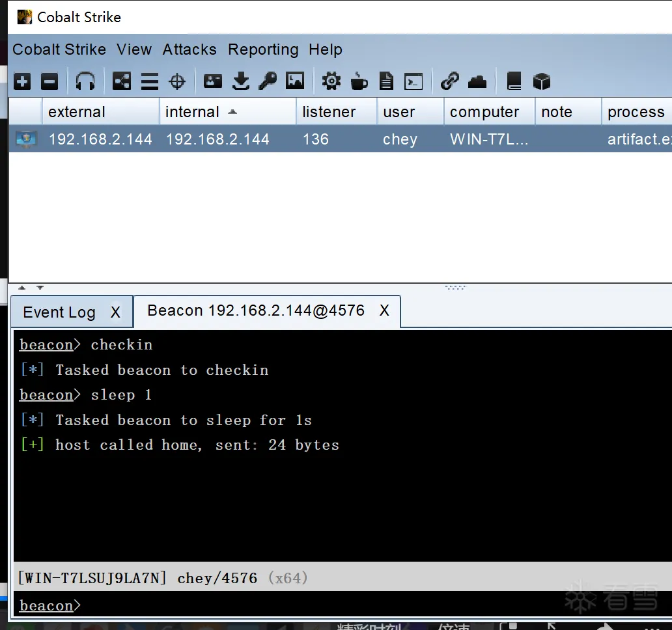Sort sessions by process column

[x=637, y=112]
